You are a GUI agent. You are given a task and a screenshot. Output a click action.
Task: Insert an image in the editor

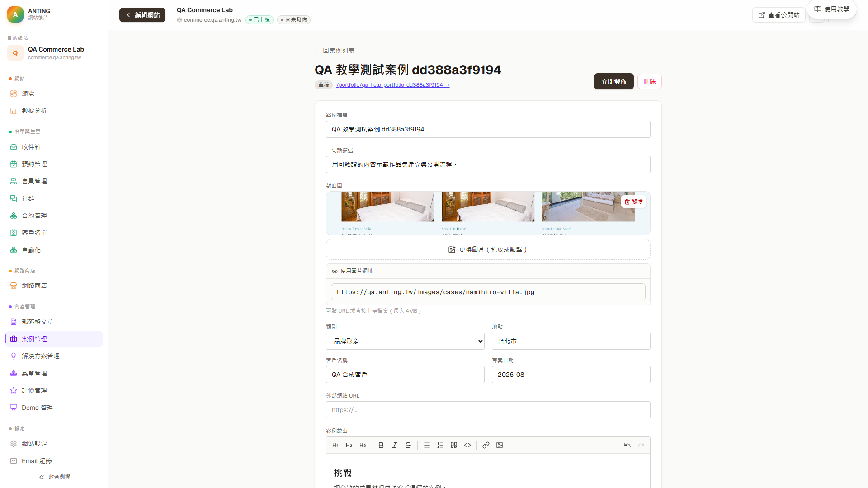pyautogui.click(x=500, y=445)
